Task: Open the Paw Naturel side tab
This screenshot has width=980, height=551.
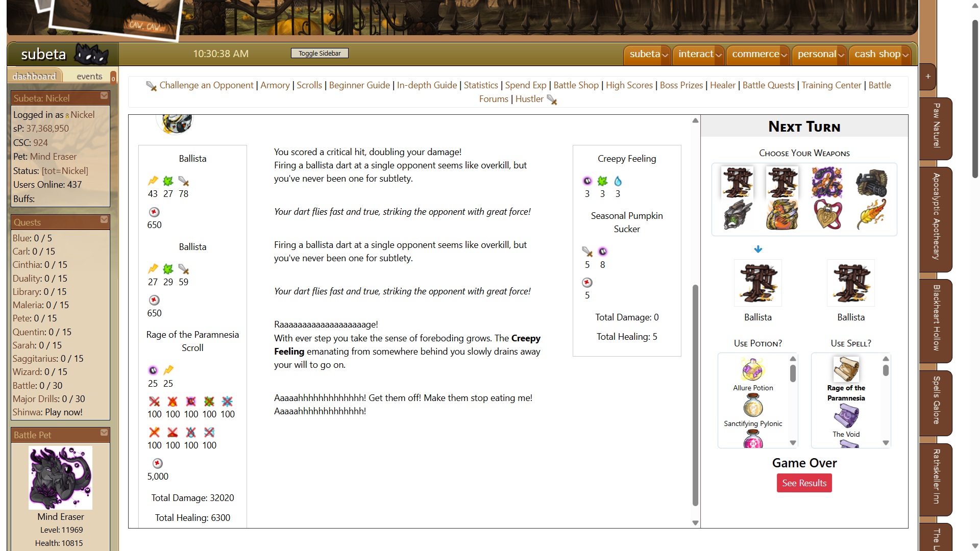Action: coord(936,126)
